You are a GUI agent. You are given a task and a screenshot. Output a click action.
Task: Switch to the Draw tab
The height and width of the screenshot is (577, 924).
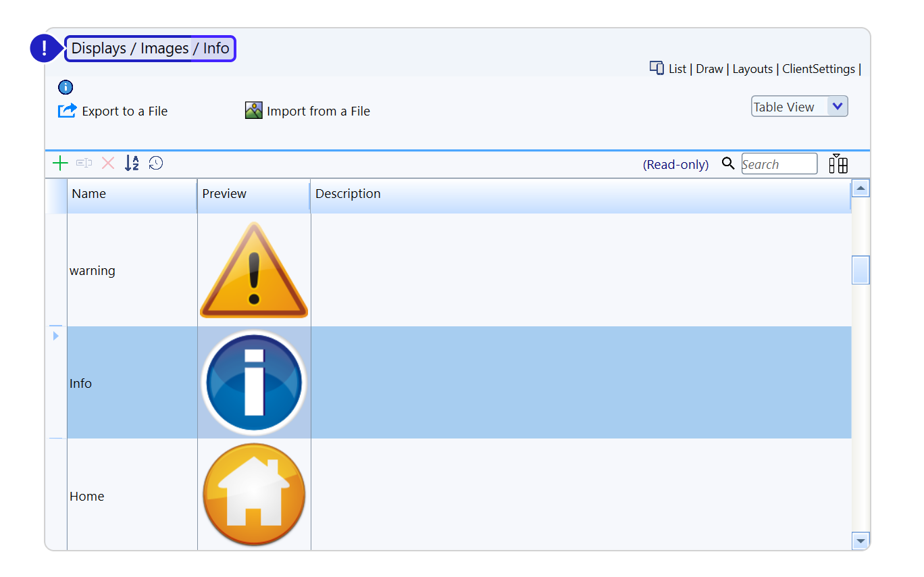(709, 69)
